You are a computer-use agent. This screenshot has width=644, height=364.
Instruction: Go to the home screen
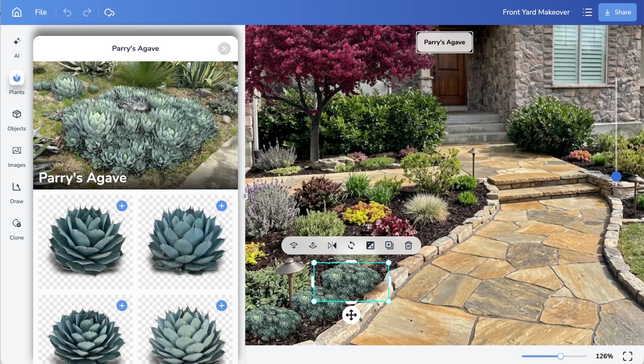click(x=16, y=12)
